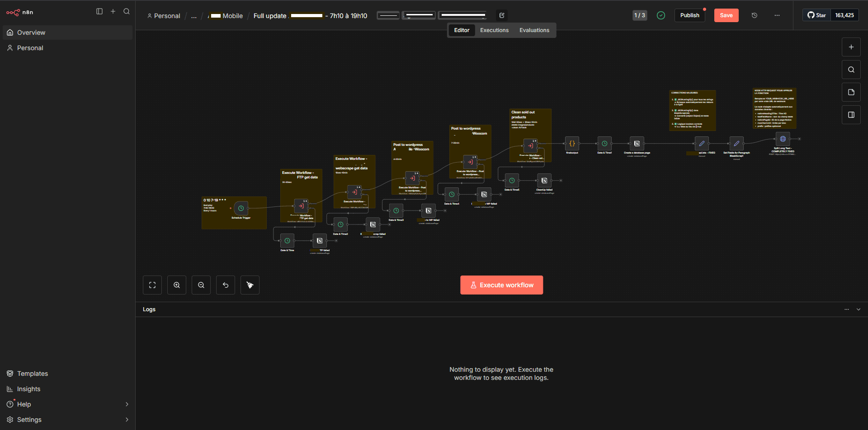Open the add node plus button

click(x=851, y=47)
